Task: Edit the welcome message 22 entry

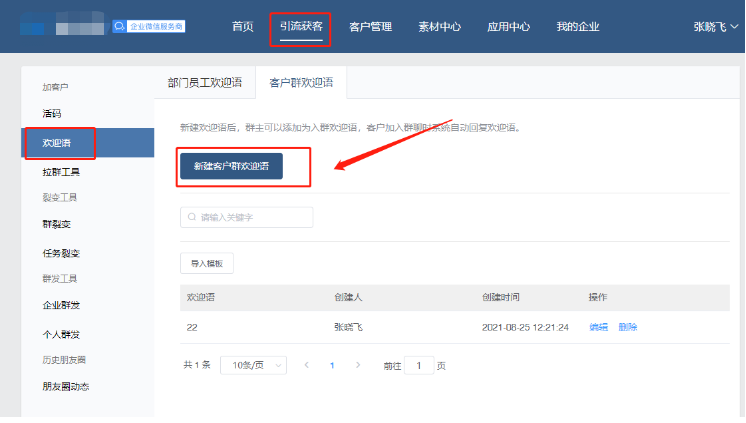Action: (598, 327)
